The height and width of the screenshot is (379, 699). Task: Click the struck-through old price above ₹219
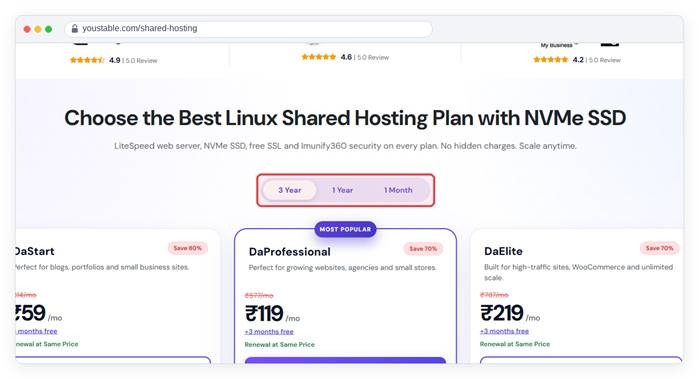pyautogui.click(x=494, y=295)
